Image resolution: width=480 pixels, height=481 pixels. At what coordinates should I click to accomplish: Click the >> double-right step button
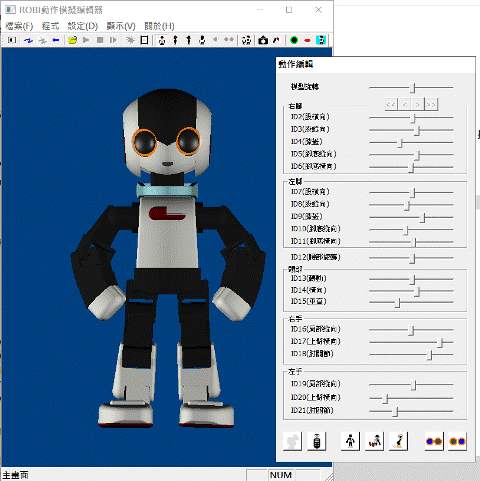(x=431, y=105)
